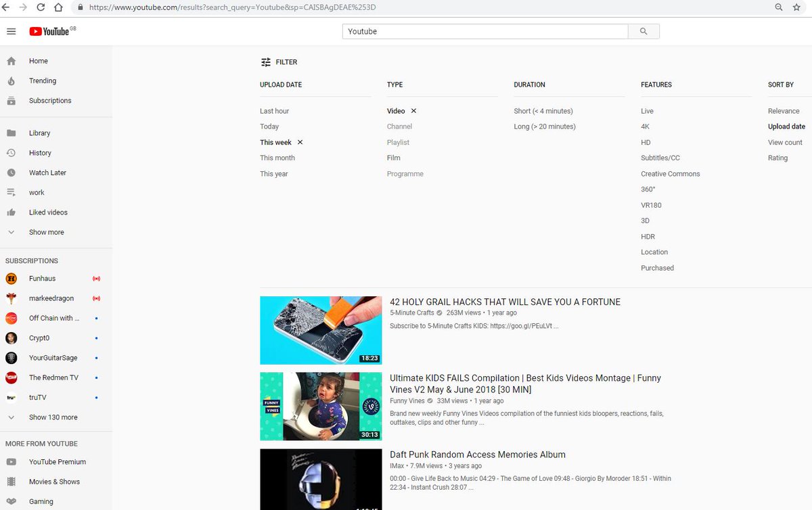Viewport: 812px width, 510px height.
Task: Click the browser back arrow
Action: click(x=6, y=7)
